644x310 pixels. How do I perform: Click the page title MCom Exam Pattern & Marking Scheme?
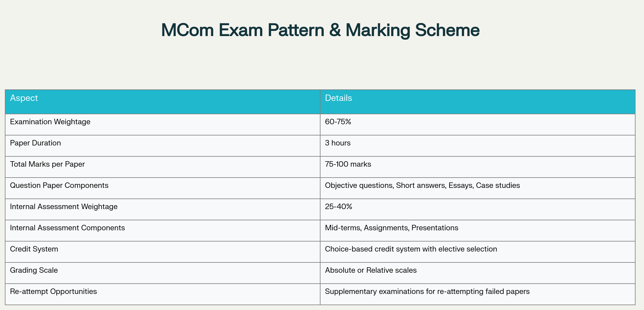click(x=320, y=30)
